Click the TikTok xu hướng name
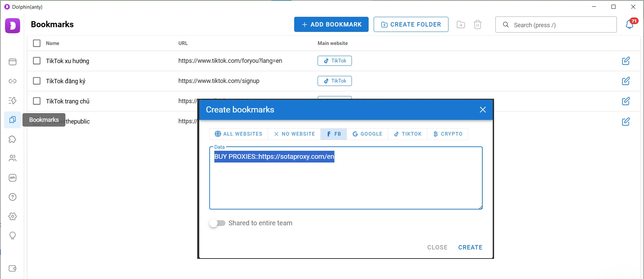644x279 pixels. click(67, 61)
